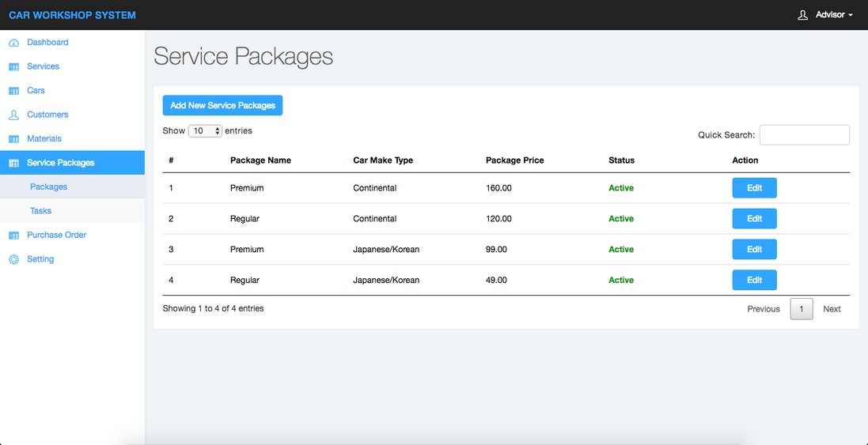Edit the Premium Continental package

[754, 188]
